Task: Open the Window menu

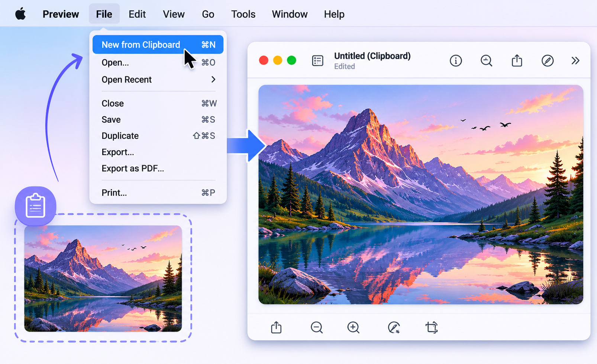Action: point(290,14)
